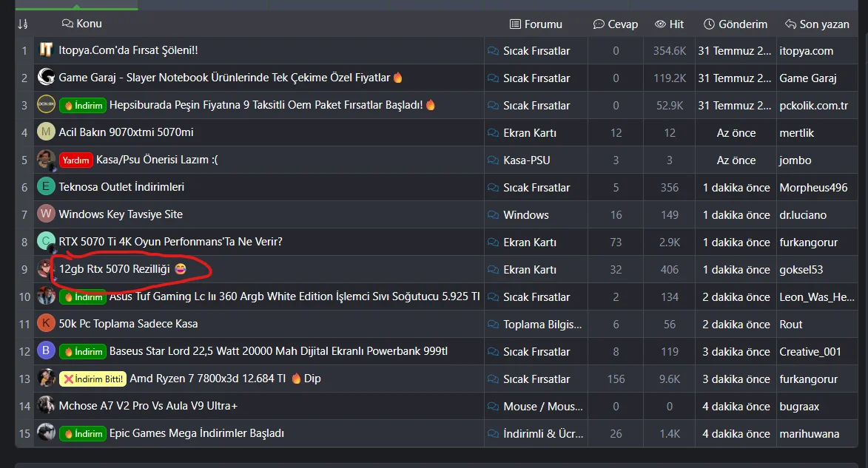Click the orange 'K' avatar in row 11

46,323
